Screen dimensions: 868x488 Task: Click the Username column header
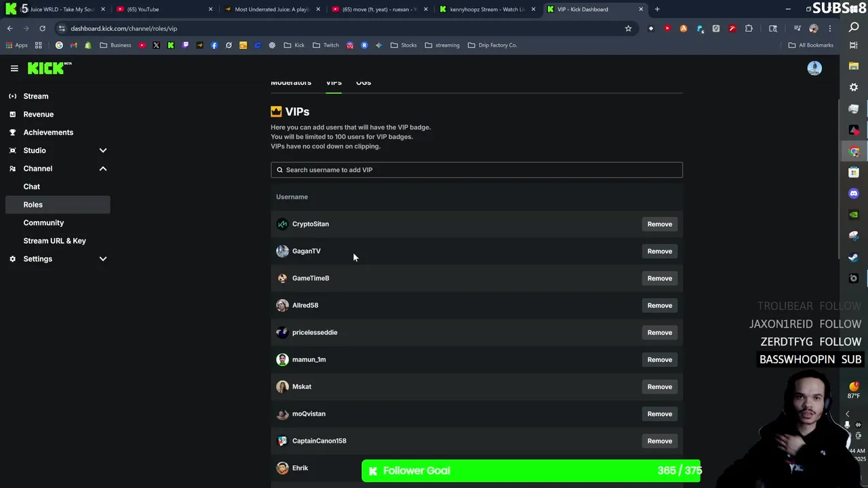point(292,197)
